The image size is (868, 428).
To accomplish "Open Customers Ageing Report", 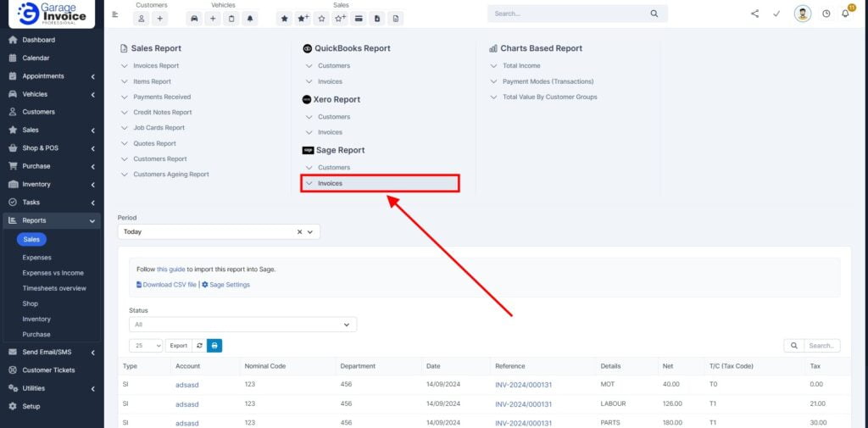I will pos(171,174).
